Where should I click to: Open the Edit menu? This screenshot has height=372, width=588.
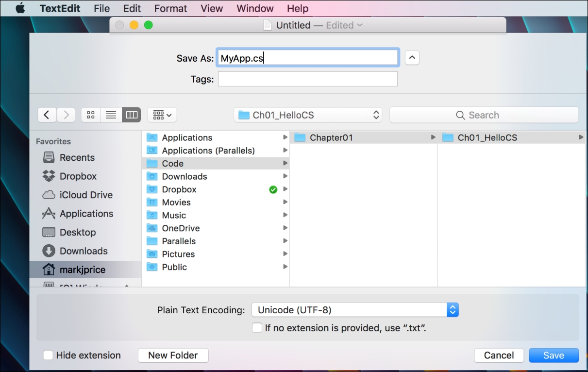click(x=132, y=8)
